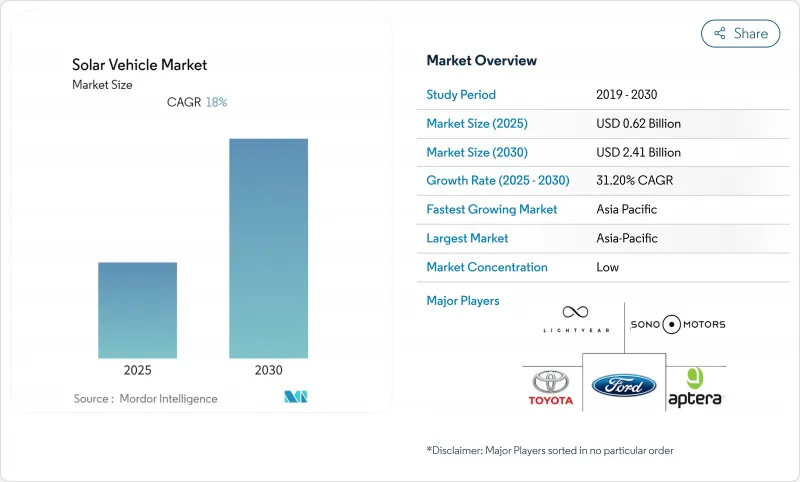Open the Ford oval logo
The image size is (800, 482).
pos(623,386)
